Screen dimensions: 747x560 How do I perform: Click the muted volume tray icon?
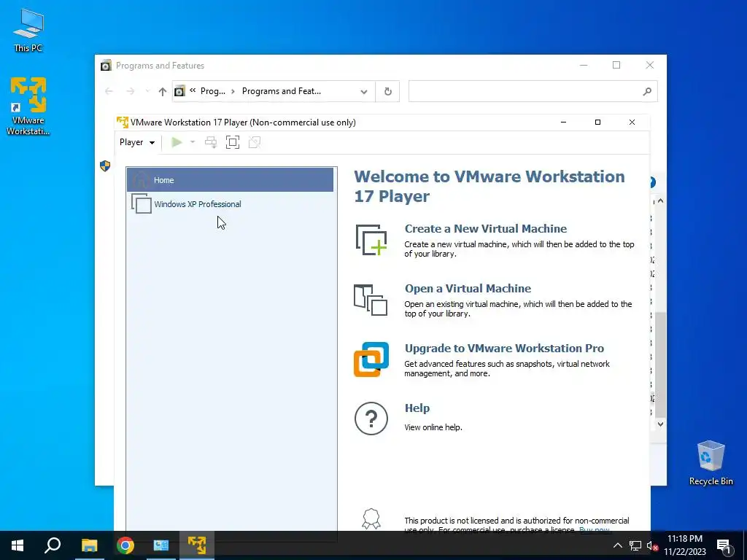(652, 545)
